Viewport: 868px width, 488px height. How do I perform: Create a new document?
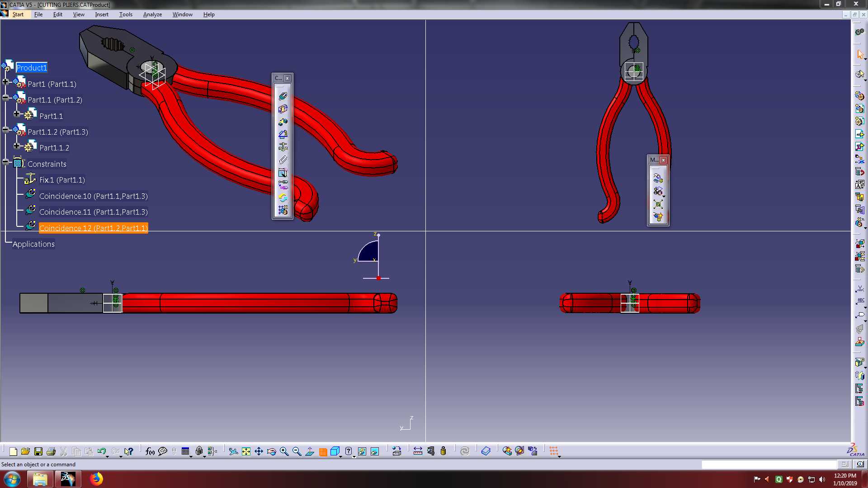click(x=13, y=451)
